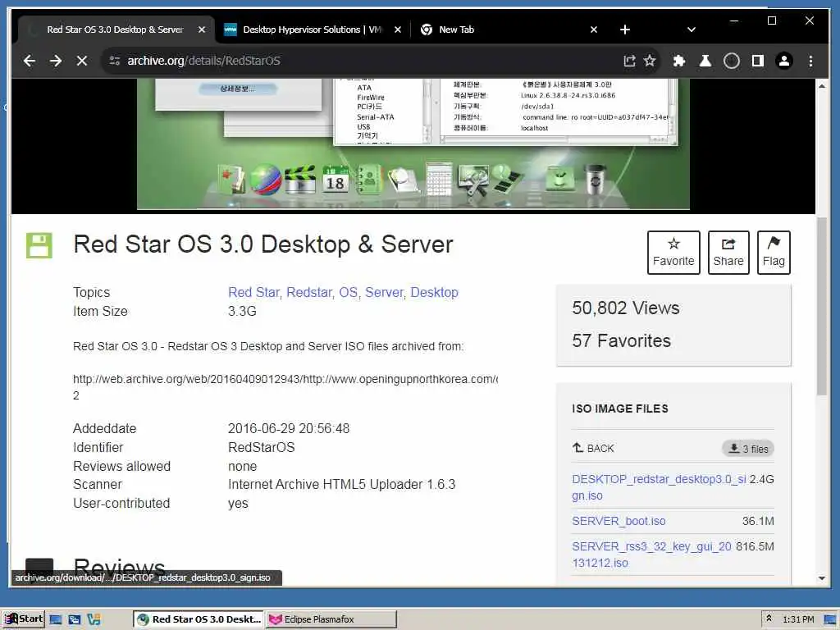840x630 pixels.
Task: Click the third quick launch icon
Action: [94, 619]
